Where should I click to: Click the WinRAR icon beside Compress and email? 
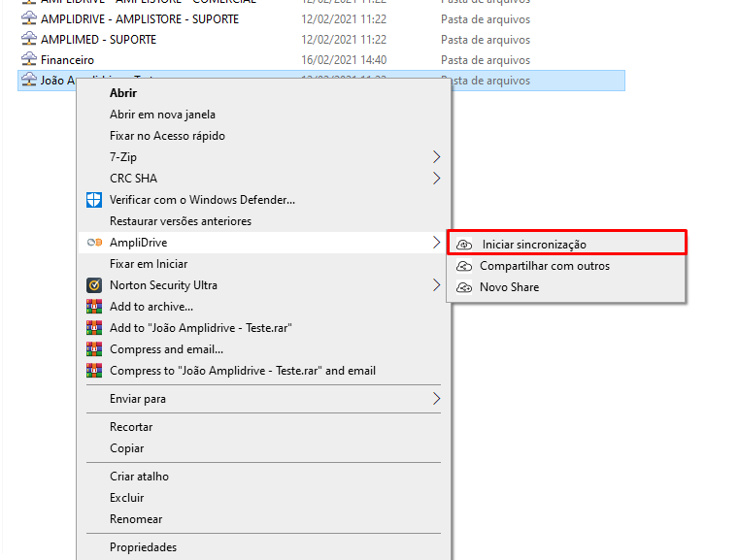coord(94,349)
